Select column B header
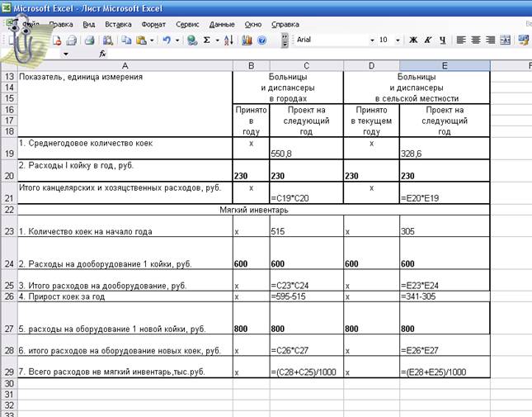This screenshot has width=532, height=417. (x=251, y=65)
